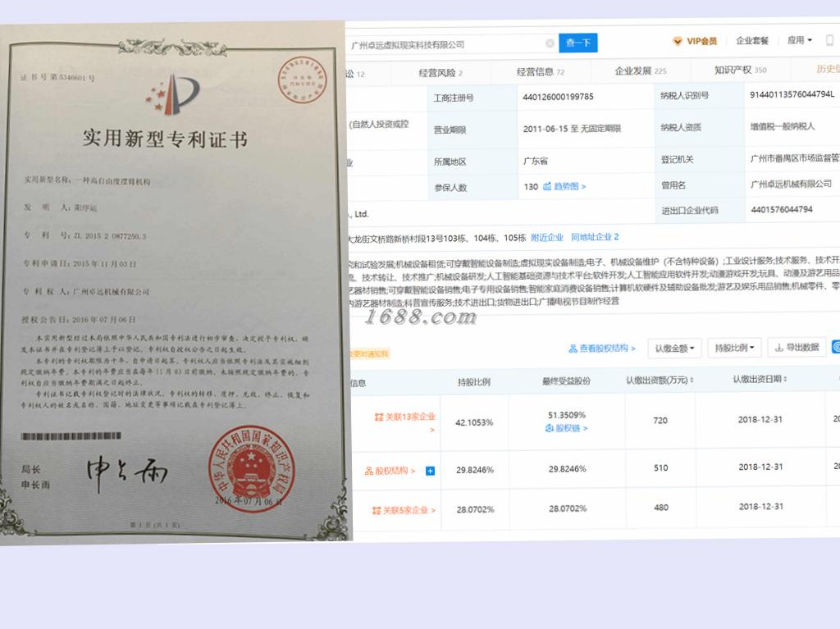Screen dimensions: 840x629
Task: Open the 附近企业 link
Action: (547, 237)
